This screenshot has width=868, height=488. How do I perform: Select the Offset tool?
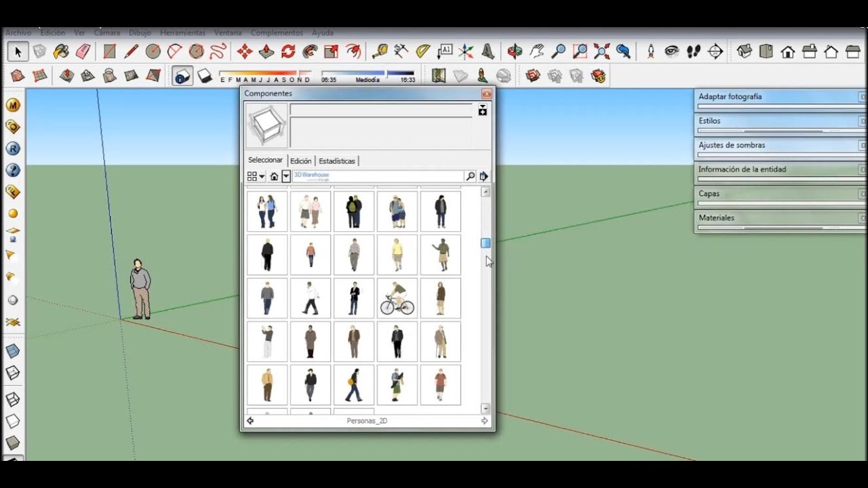pos(353,52)
